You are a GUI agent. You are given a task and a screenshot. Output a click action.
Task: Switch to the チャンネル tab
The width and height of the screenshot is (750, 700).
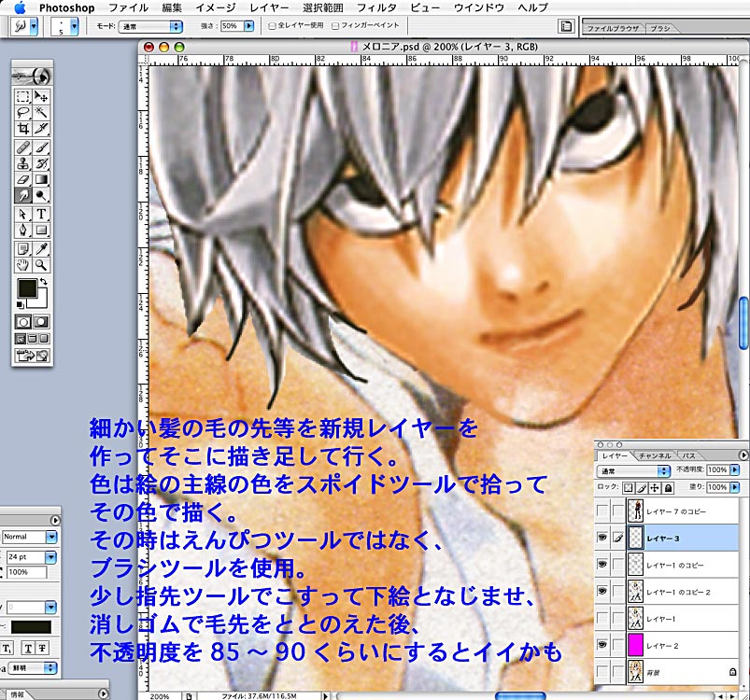(x=655, y=455)
